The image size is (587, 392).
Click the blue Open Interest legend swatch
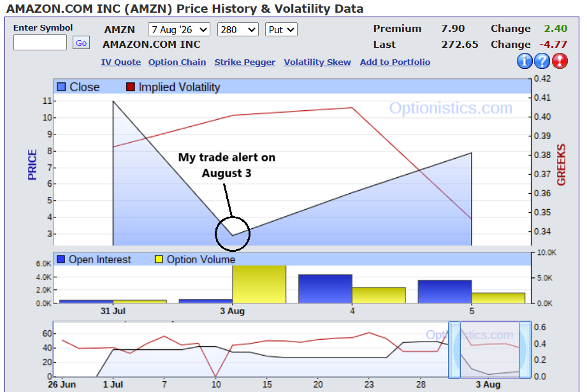pos(61,259)
